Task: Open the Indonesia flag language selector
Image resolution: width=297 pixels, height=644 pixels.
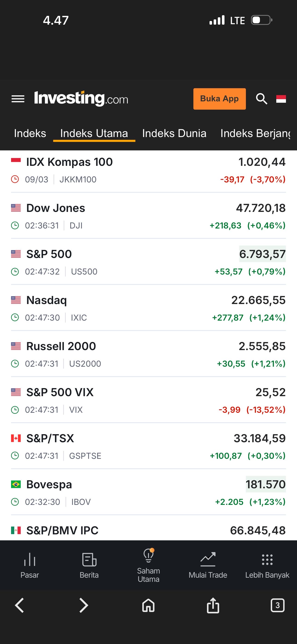Action: point(281,99)
